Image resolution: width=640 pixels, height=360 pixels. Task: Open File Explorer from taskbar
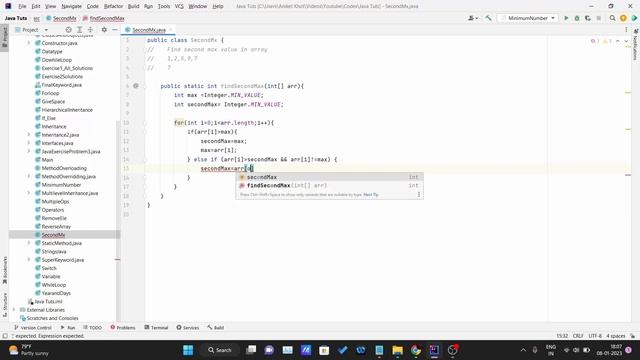click(398, 350)
